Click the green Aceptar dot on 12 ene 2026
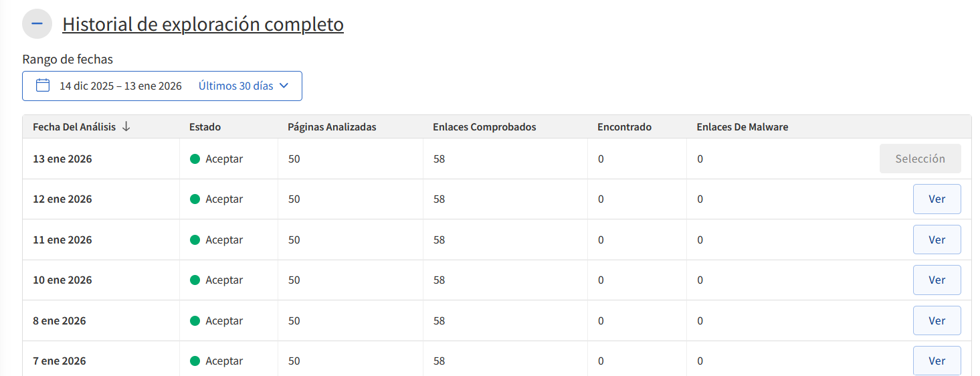 pos(195,199)
